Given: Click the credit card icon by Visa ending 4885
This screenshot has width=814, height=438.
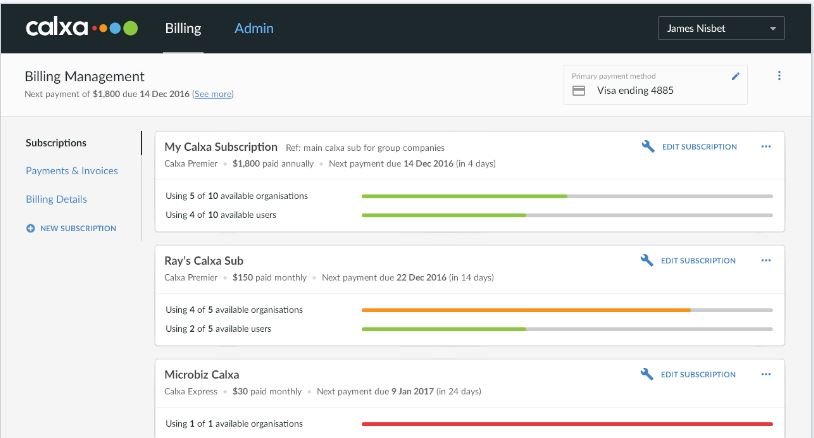Looking at the screenshot, I should [x=578, y=91].
